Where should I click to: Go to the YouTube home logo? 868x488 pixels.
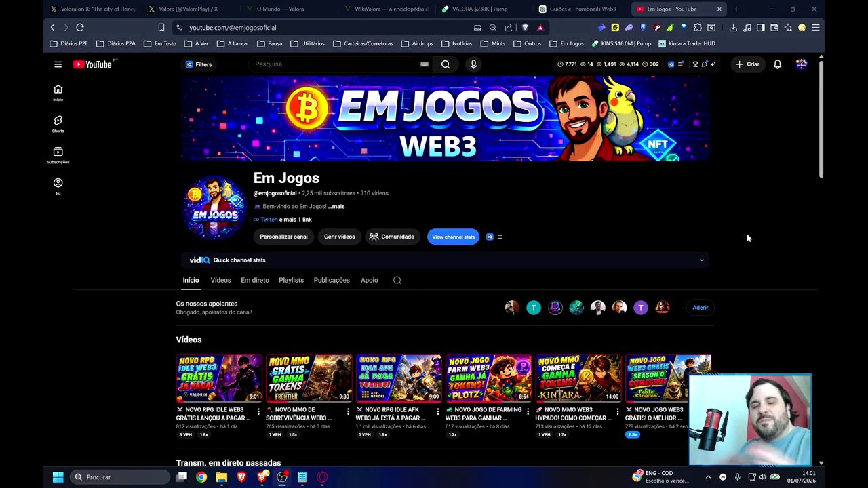point(93,64)
